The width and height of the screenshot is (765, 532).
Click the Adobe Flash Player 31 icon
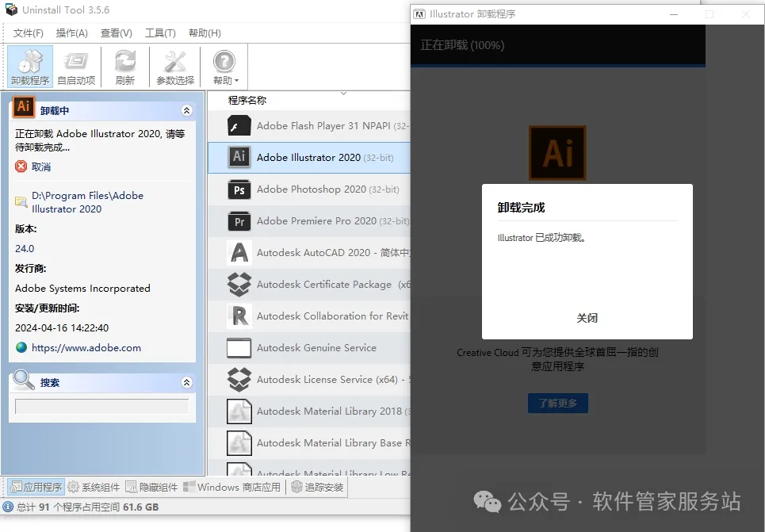239,126
